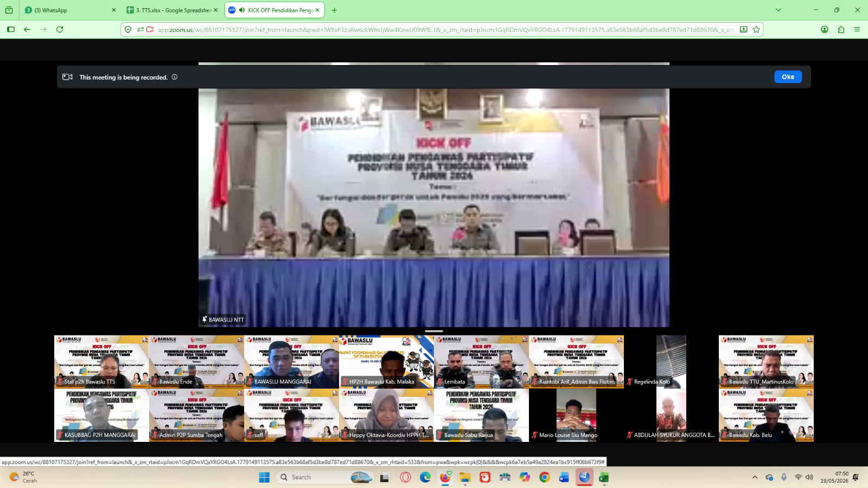868x488 pixels.
Task: Open the Windows Start menu
Action: (264, 477)
